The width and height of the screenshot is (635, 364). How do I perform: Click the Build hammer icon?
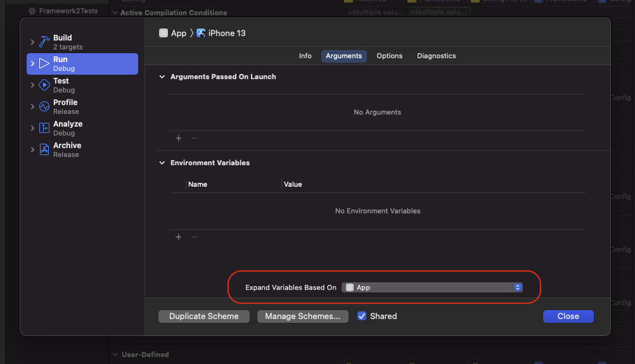point(44,42)
